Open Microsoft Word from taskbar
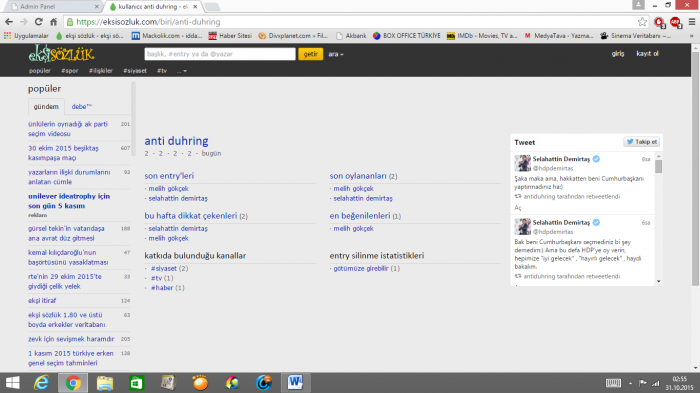This screenshot has height=393, width=700. point(295,383)
